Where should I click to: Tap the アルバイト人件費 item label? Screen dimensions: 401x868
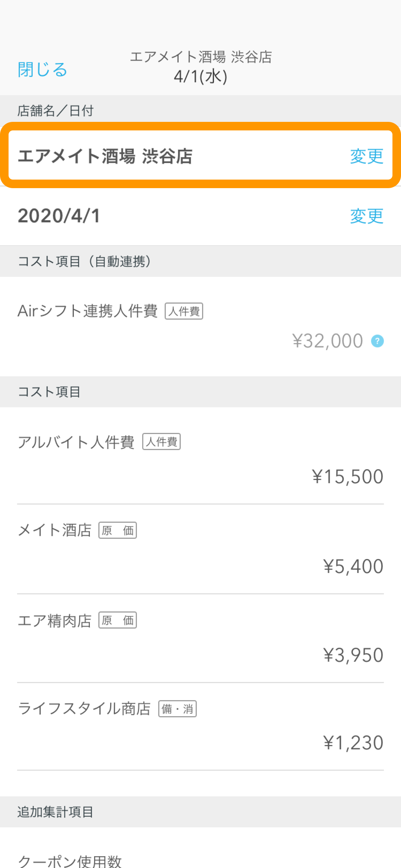point(76,442)
